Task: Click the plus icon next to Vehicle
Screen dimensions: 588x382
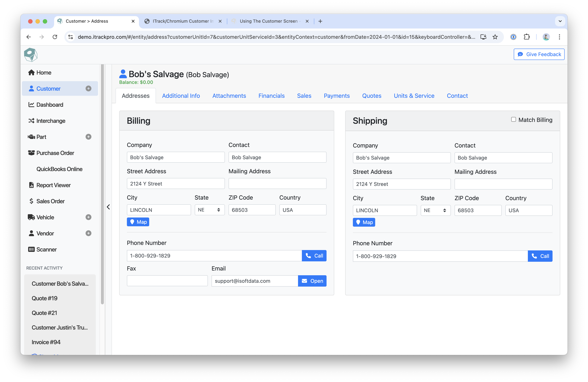Action: click(88, 217)
